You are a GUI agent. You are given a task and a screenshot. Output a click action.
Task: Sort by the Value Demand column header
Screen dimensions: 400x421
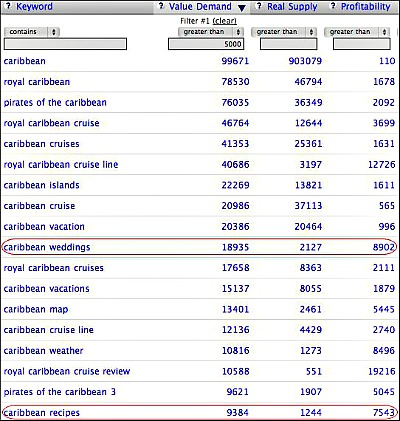point(200,7)
